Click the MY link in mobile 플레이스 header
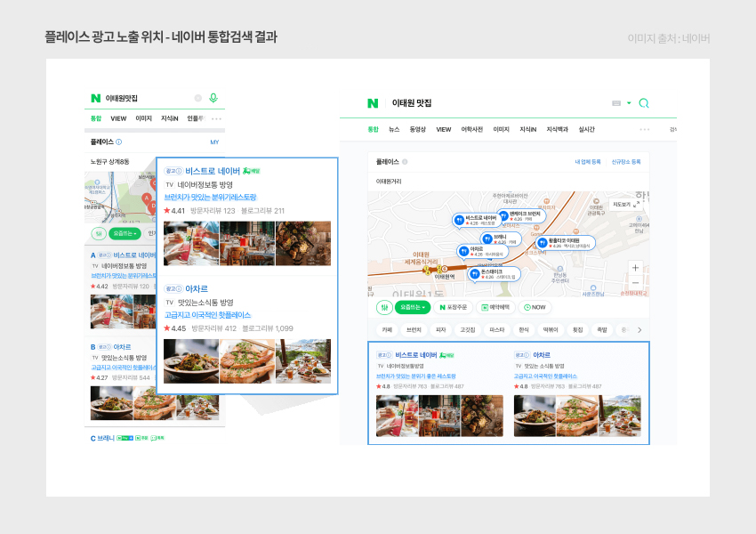Image resolution: width=756 pixels, height=534 pixels. click(x=214, y=142)
